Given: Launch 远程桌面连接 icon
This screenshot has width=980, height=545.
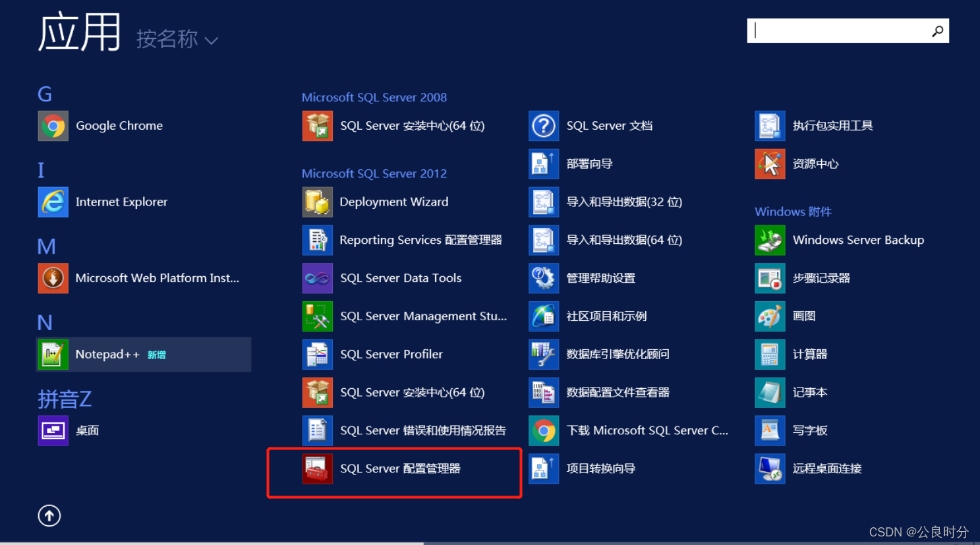Looking at the screenshot, I should point(770,469).
